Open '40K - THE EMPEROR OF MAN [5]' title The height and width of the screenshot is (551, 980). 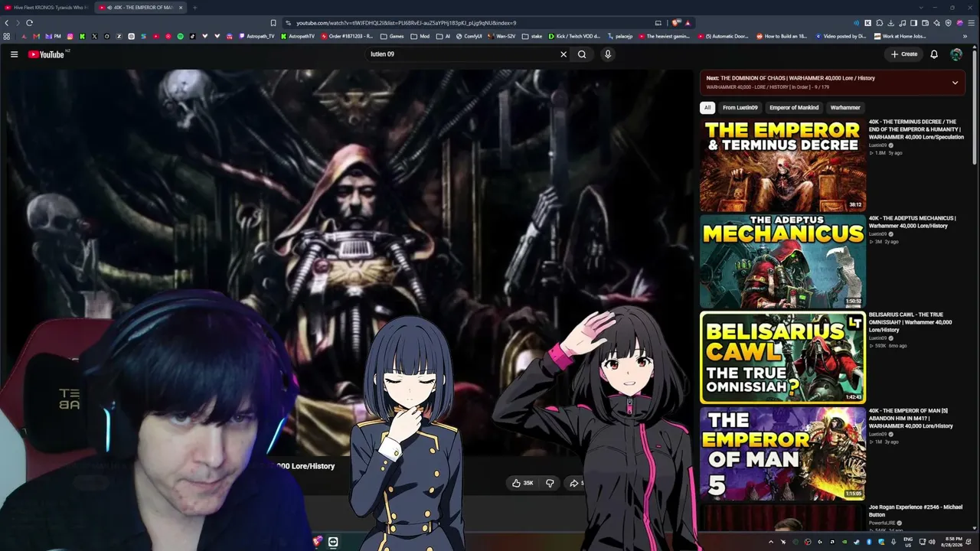click(x=911, y=419)
